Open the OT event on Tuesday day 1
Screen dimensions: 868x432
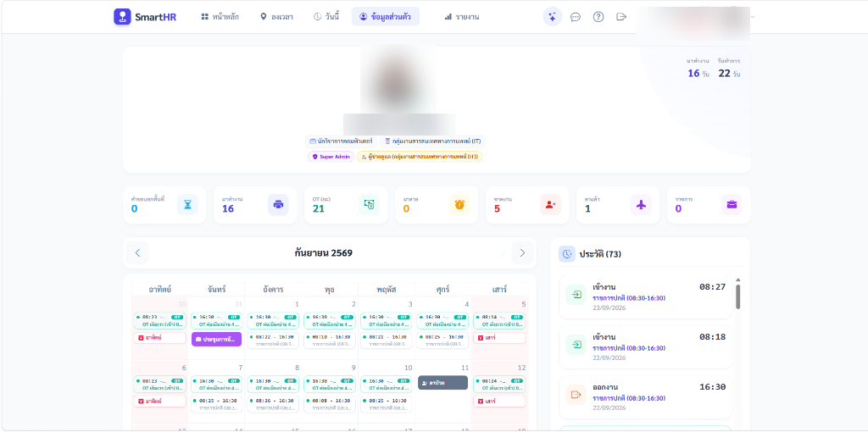point(273,321)
